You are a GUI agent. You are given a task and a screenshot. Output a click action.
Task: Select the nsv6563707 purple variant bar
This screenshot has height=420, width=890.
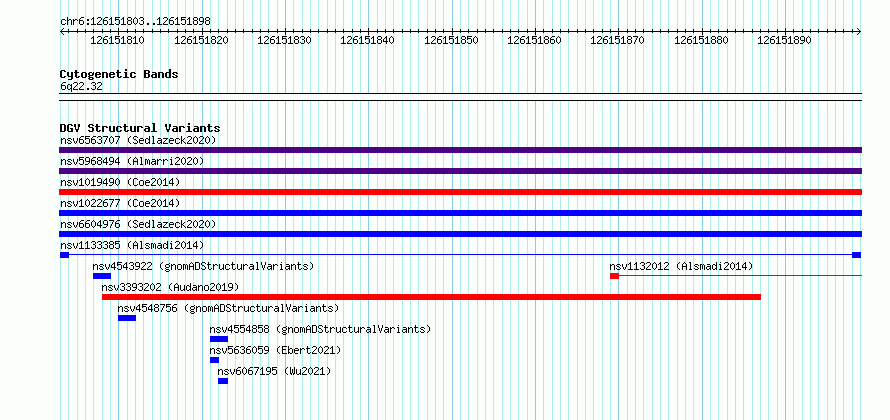tap(460, 150)
